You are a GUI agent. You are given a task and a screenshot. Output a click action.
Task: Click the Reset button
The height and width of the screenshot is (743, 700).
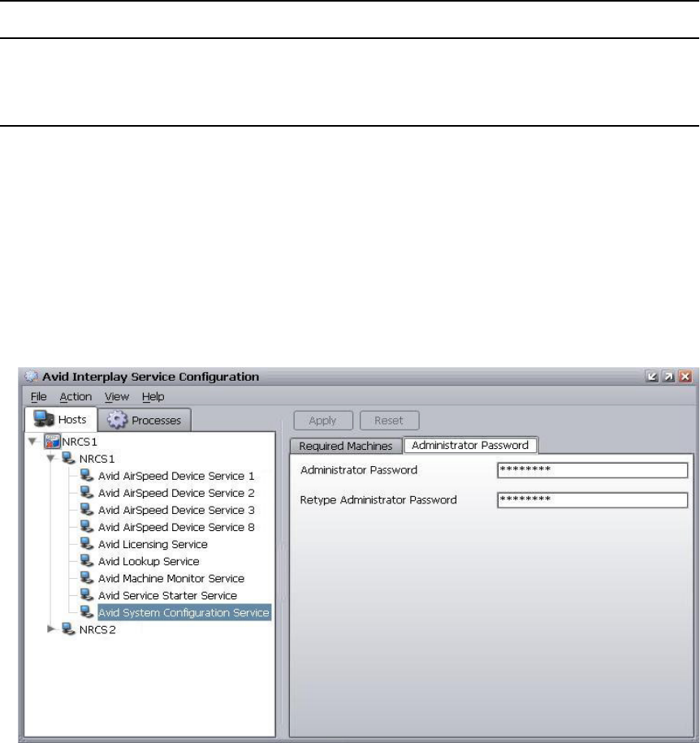tap(389, 421)
